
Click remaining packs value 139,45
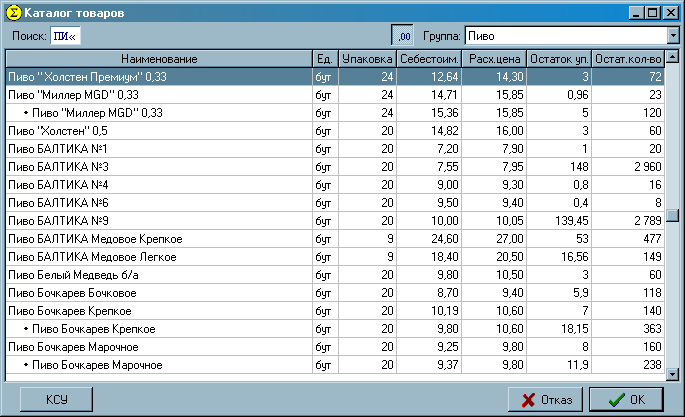point(571,221)
